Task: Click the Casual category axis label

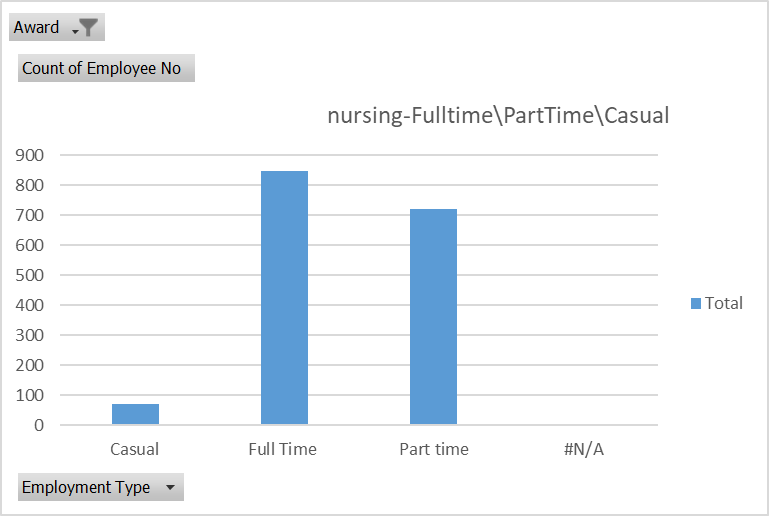Action: [135, 449]
